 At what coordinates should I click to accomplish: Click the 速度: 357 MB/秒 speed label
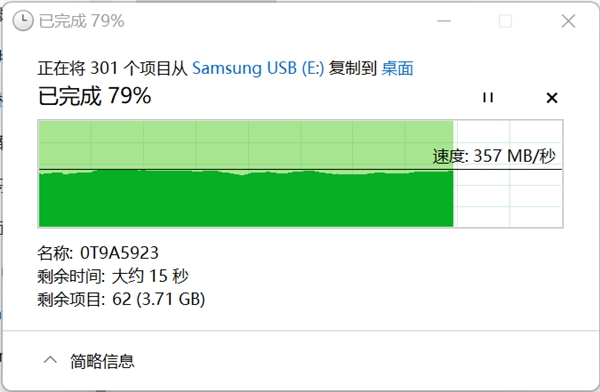tap(494, 156)
